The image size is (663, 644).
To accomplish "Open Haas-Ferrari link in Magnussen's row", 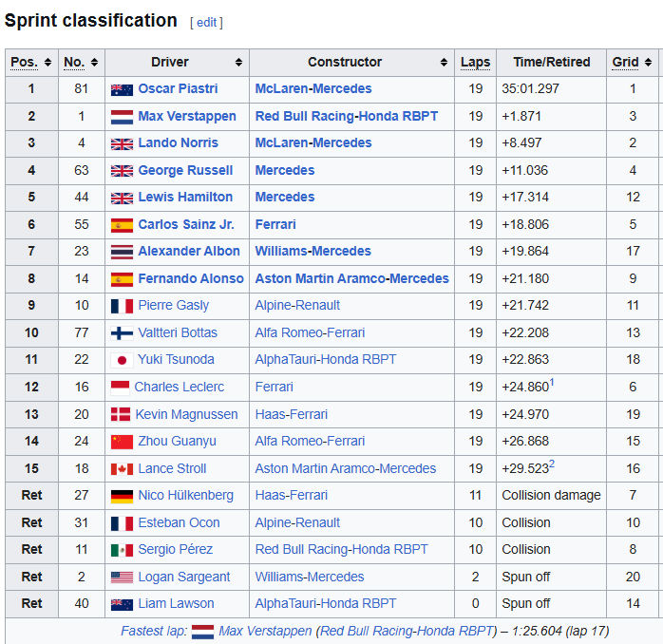I will (292, 414).
